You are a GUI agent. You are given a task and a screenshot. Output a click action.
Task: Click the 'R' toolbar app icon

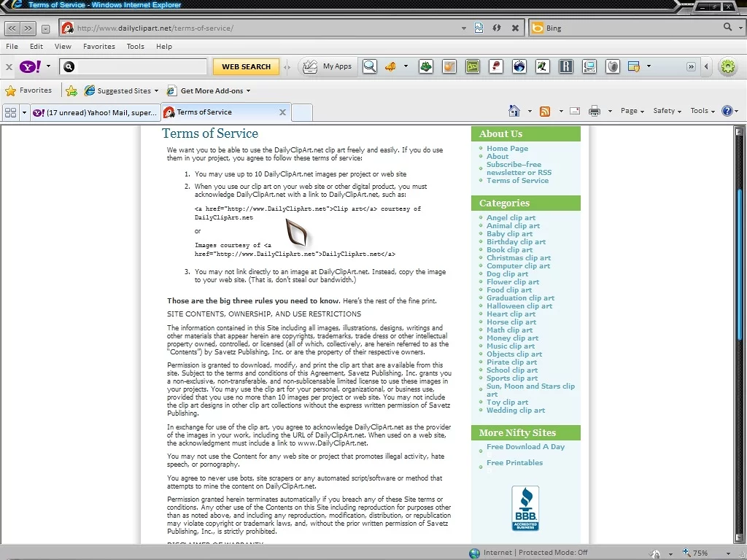tap(565, 66)
